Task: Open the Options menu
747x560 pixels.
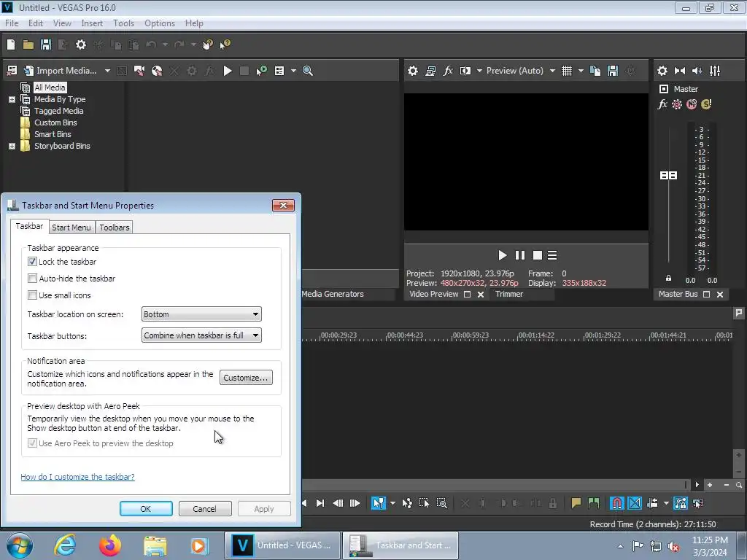Action: (x=160, y=23)
